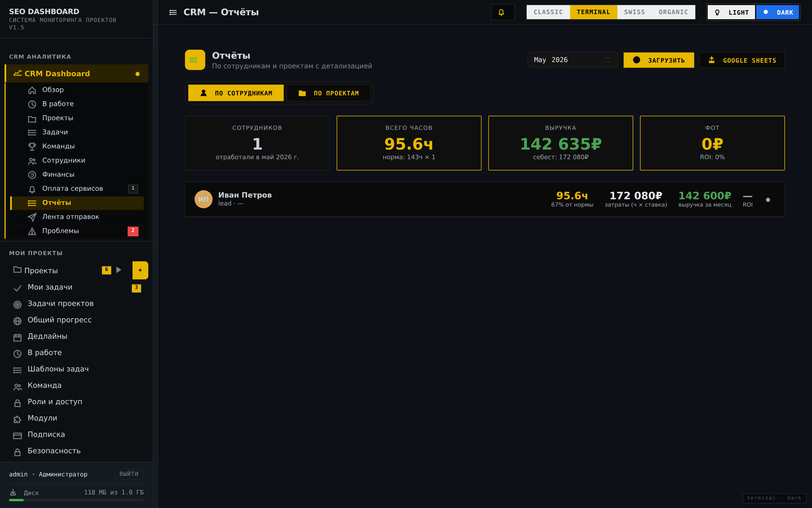812x508 pixels.
Task: Click the Иван Петров name
Action: 245,195
